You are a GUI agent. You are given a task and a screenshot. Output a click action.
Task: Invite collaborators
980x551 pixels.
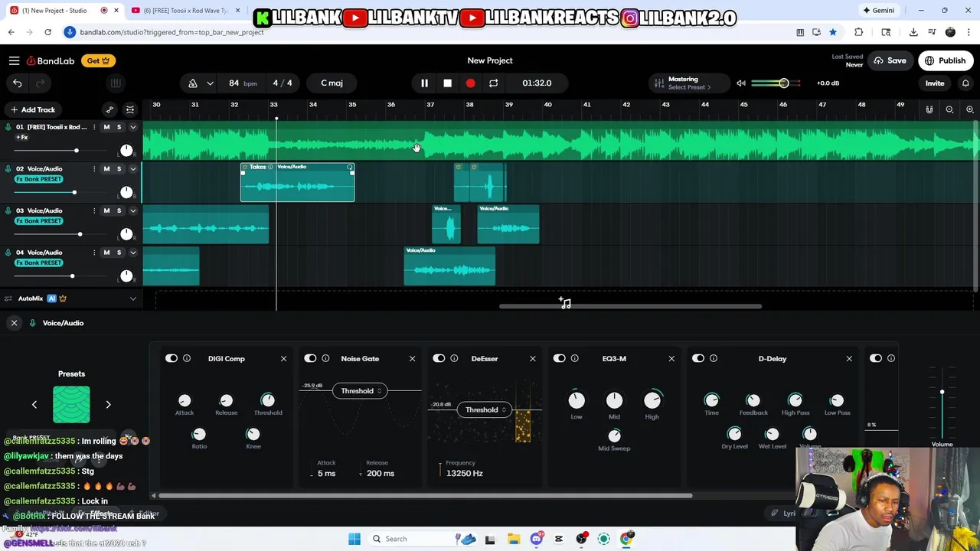(x=935, y=83)
